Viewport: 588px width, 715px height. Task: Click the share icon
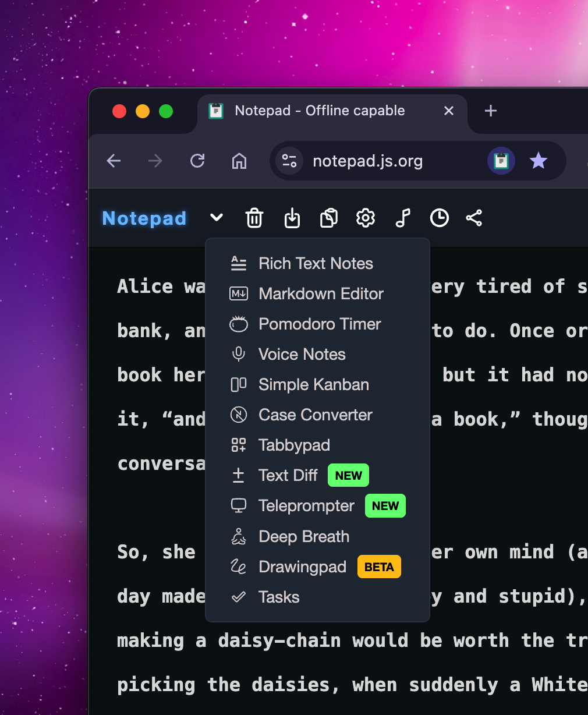[474, 218]
